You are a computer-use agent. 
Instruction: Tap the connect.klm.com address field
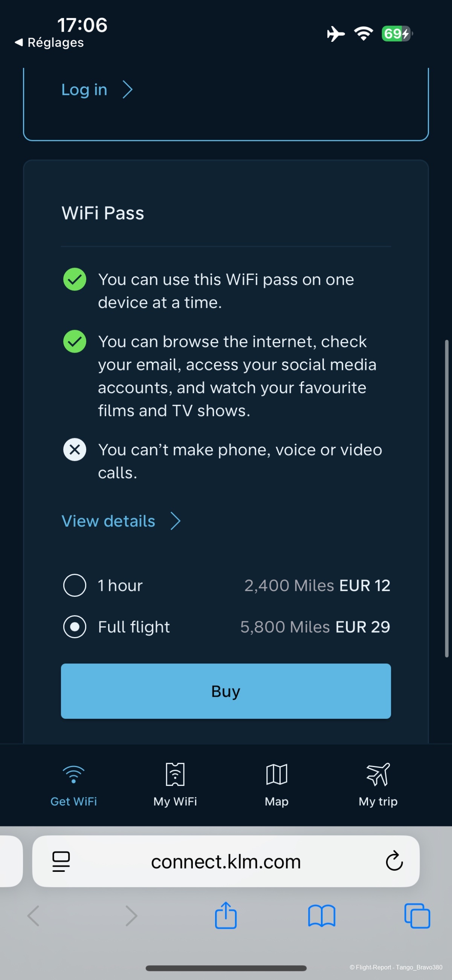pyautogui.click(x=226, y=861)
